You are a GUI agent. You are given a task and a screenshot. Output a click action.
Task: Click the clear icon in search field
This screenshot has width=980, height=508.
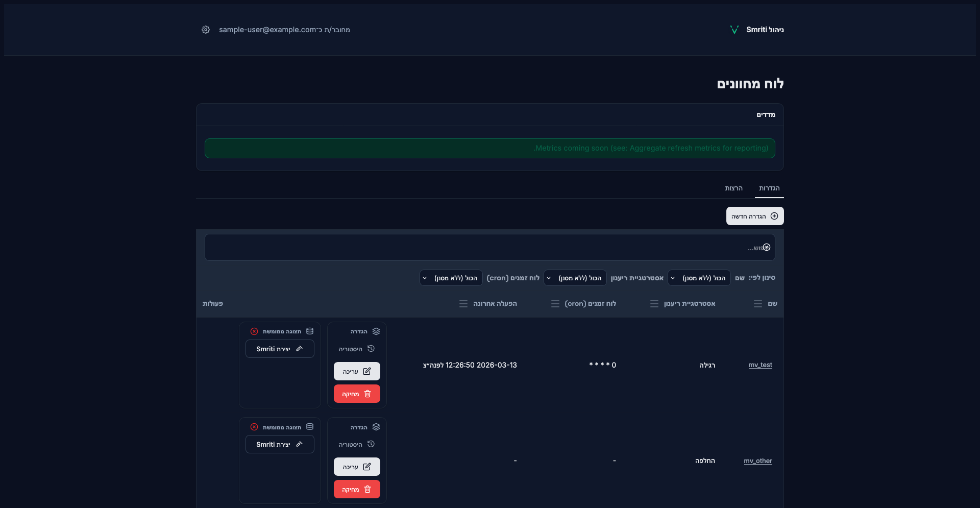767,248
